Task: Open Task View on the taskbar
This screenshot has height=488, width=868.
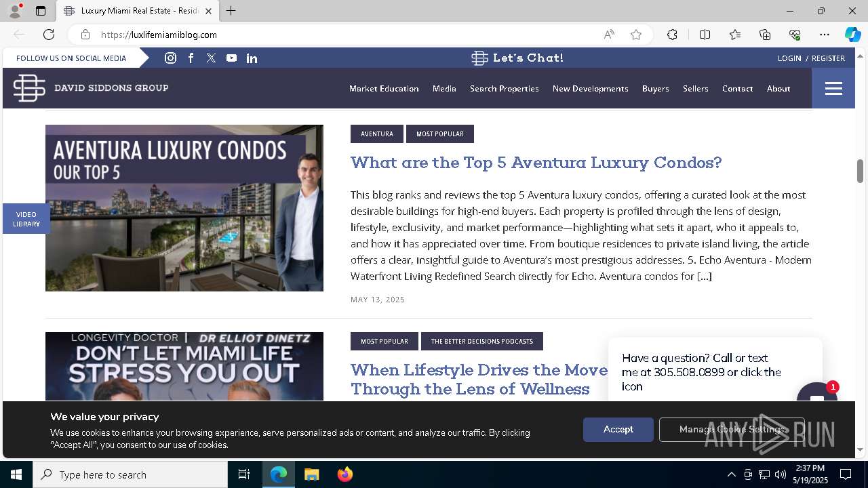Action: [244, 474]
